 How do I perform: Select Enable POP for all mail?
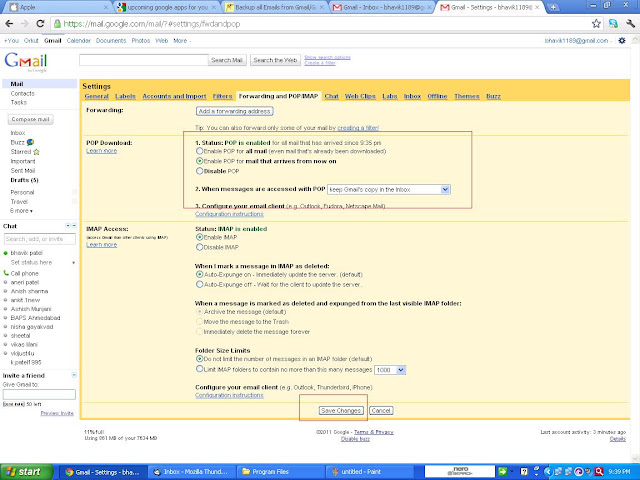click(x=200, y=151)
